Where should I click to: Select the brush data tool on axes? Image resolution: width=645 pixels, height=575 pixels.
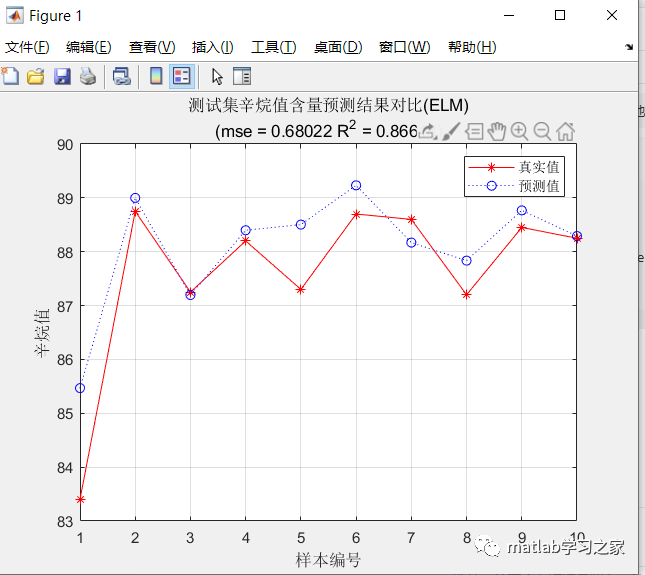[x=451, y=132]
